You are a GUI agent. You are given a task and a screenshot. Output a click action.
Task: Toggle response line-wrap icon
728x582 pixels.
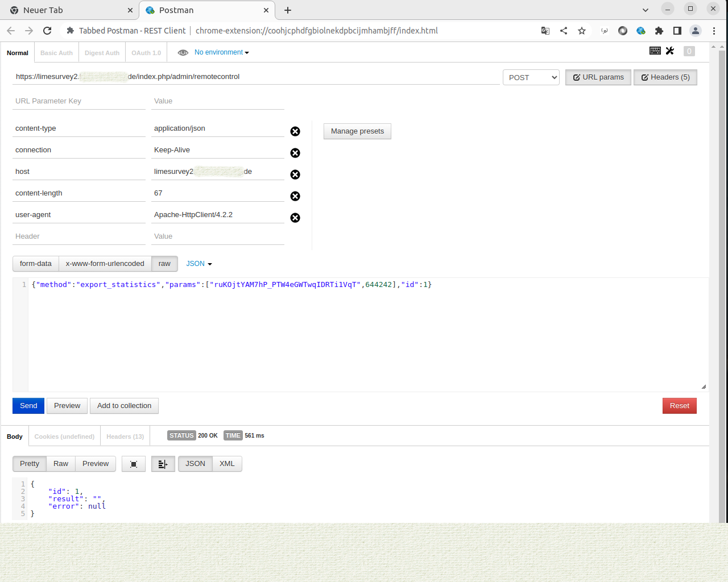pyautogui.click(x=163, y=464)
